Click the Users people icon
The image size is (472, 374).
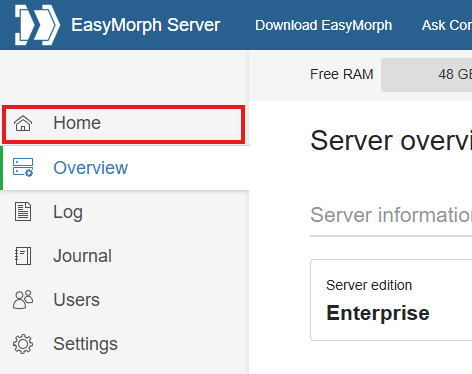pos(23,299)
